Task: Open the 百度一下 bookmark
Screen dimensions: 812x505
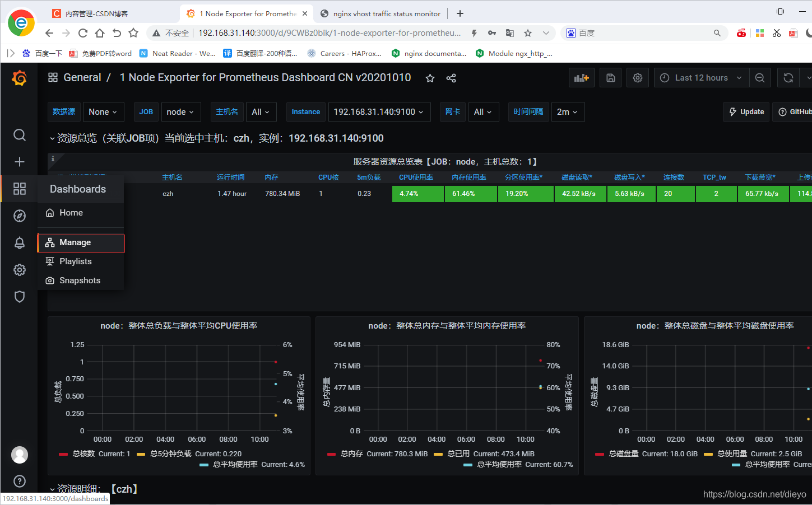Action: [42, 54]
